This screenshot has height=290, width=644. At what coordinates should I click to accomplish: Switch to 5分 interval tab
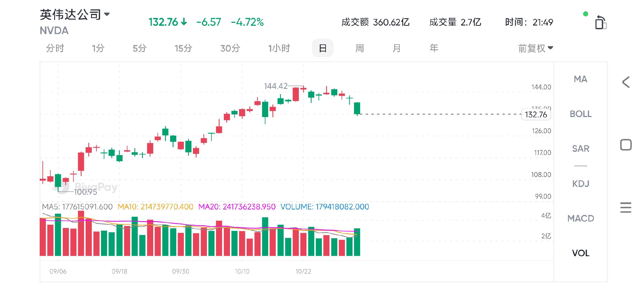click(x=140, y=48)
